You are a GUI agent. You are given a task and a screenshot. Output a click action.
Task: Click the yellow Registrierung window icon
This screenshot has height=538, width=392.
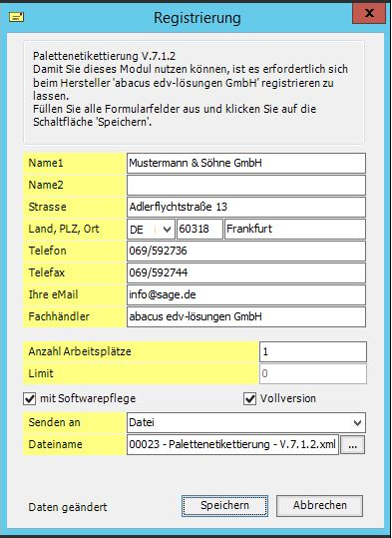[16, 17]
